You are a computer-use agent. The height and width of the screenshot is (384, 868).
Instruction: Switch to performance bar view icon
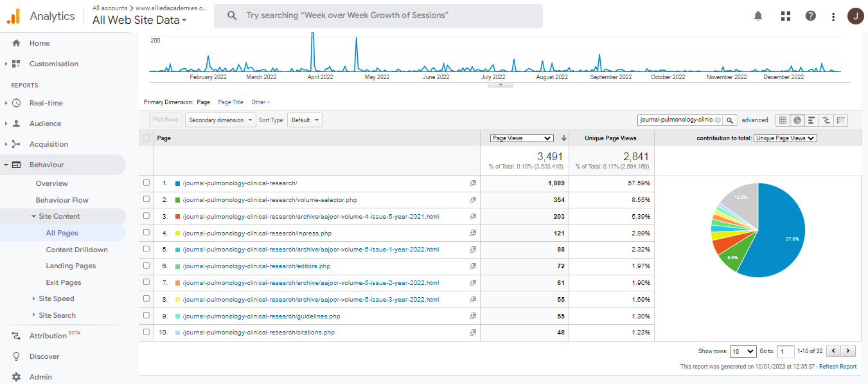tap(812, 120)
